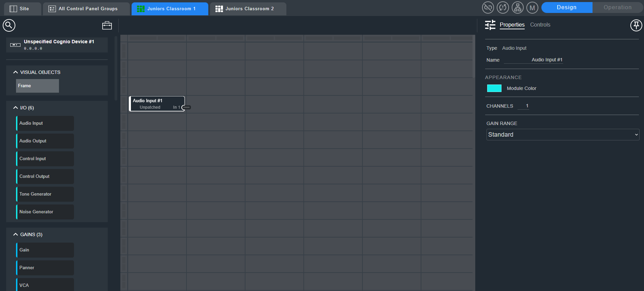
Task: Collapse the GAINS (3) section
Action: [15, 234]
